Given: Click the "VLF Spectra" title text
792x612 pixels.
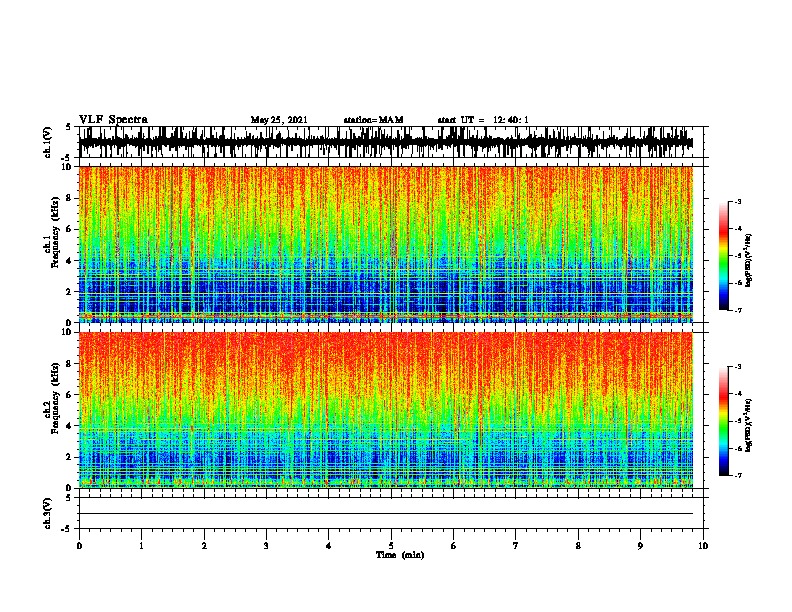Looking at the screenshot, I should coord(113,120).
